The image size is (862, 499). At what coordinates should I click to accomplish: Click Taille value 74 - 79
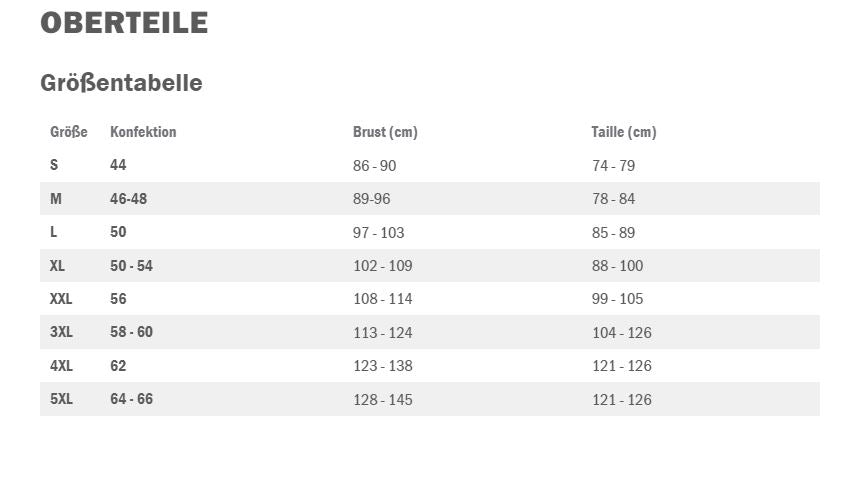click(614, 165)
